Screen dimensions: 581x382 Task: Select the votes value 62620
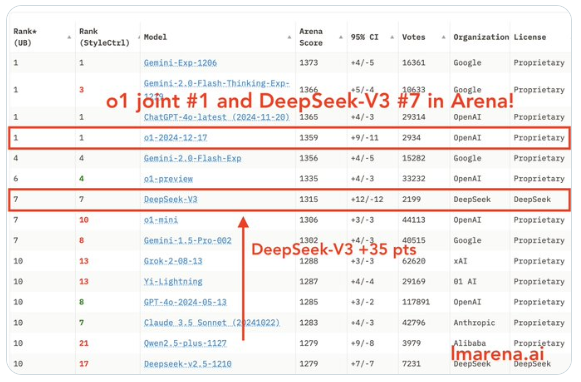[414, 261]
